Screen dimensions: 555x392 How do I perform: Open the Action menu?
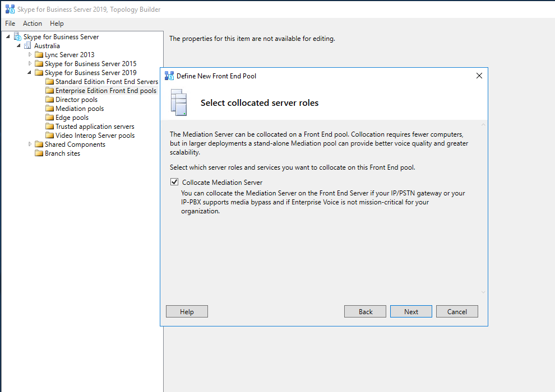tap(33, 24)
